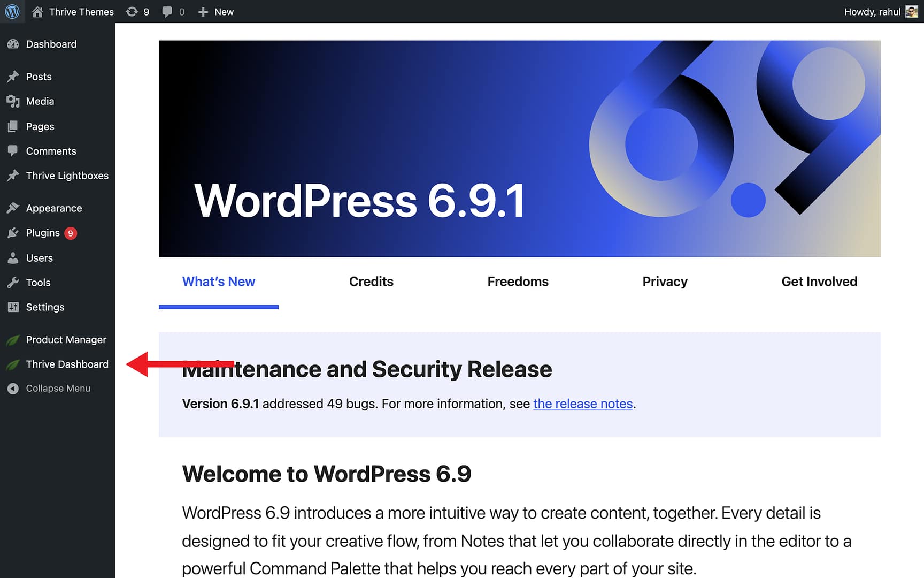Image resolution: width=924 pixels, height=578 pixels.
Task: Go to the Get Involved tab
Action: click(x=819, y=282)
